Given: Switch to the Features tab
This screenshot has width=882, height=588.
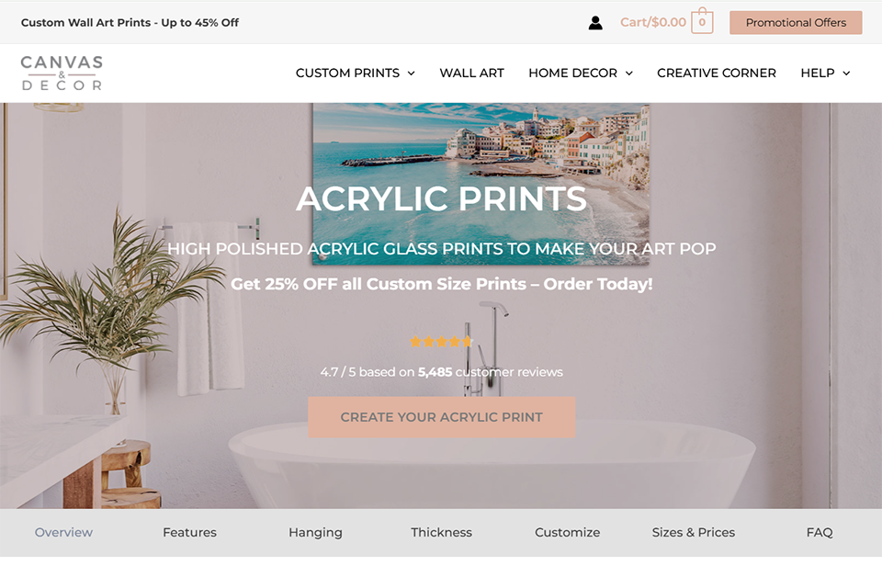Looking at the screenshot, I should (189, 532).
